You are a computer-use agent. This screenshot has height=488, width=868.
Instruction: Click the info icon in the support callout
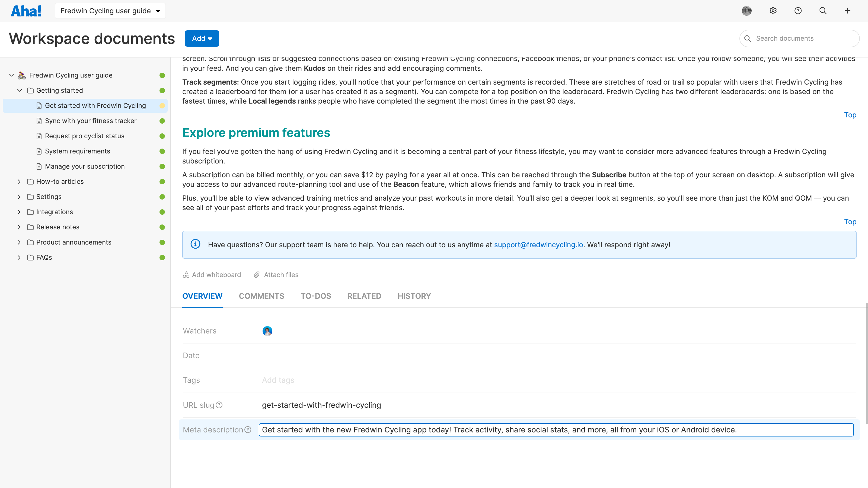[195, 244]
